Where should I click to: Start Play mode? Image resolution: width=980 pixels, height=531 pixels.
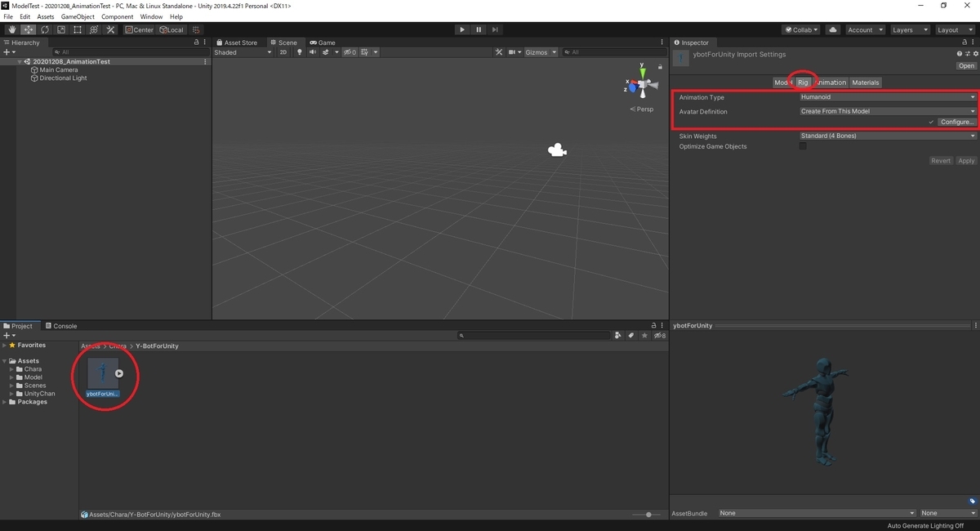[462, 29]
